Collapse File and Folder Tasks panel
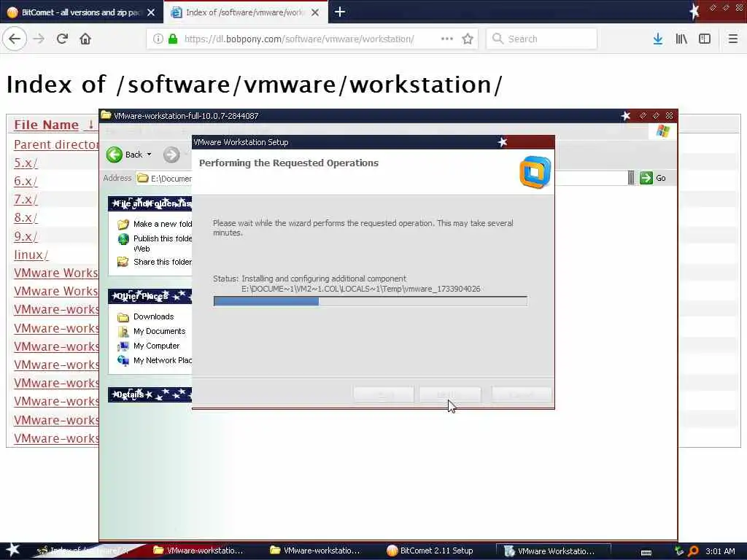Image resolution: width=747 pixels, height=560 pixels. tap(150, 203)
